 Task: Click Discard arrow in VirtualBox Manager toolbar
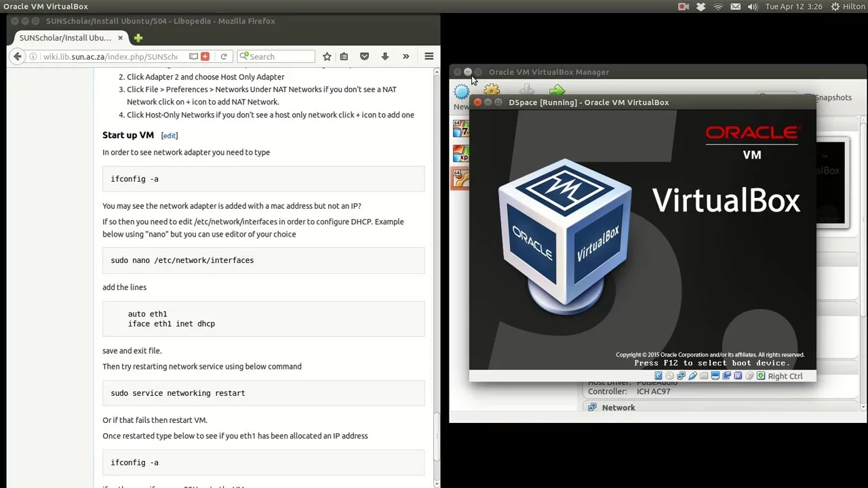527,89
